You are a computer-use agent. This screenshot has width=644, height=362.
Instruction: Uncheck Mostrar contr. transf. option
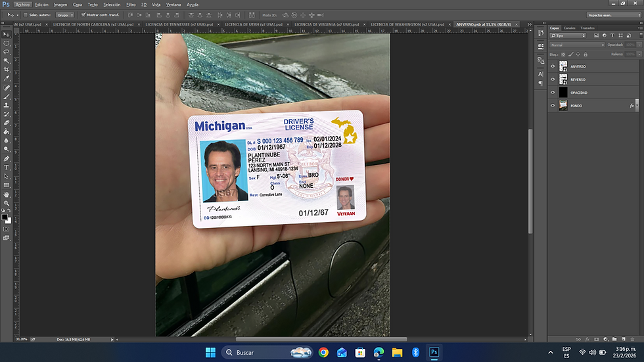point(83,14)
